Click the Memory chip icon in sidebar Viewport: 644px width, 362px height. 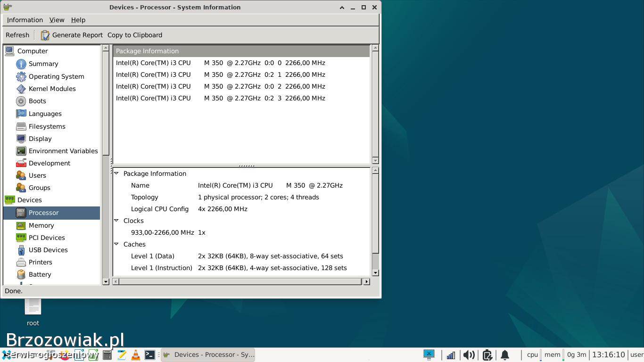[21, 225]
